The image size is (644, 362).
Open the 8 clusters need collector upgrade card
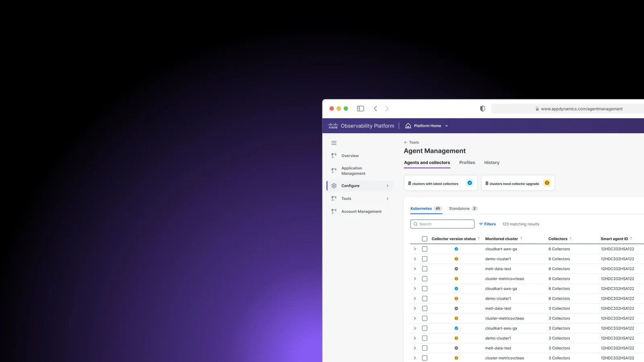(518, 183)
